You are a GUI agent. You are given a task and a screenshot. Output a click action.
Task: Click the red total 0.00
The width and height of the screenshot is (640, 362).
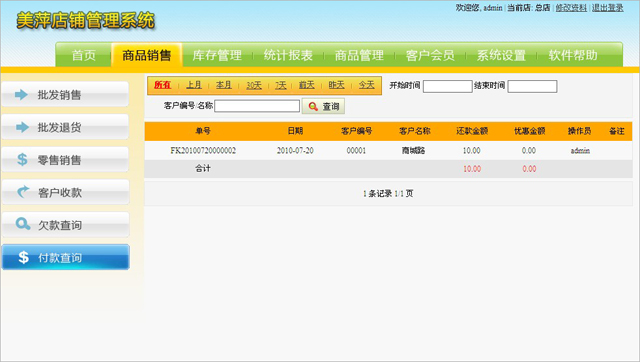(529, 169)
